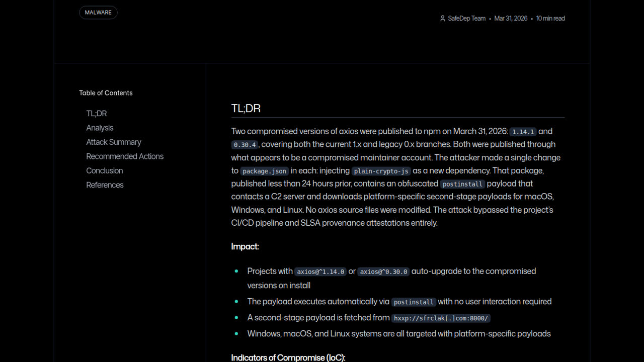
Task: Click the 10 min read label
Action: point(550,19)
